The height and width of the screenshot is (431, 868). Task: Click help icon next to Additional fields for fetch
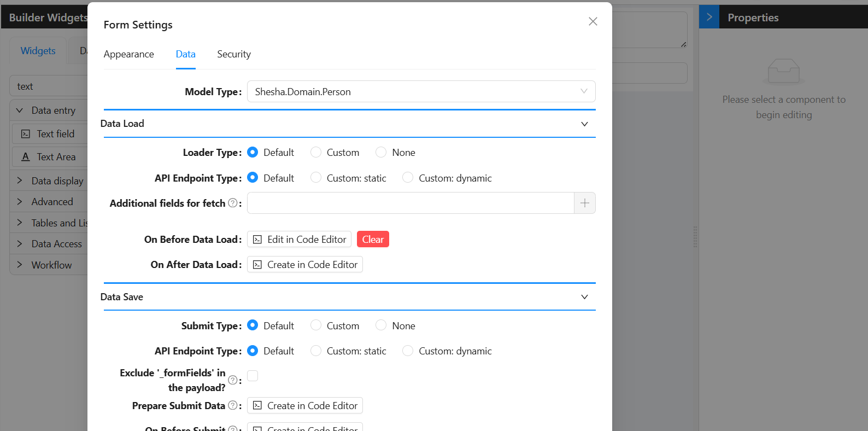[232, 203]
